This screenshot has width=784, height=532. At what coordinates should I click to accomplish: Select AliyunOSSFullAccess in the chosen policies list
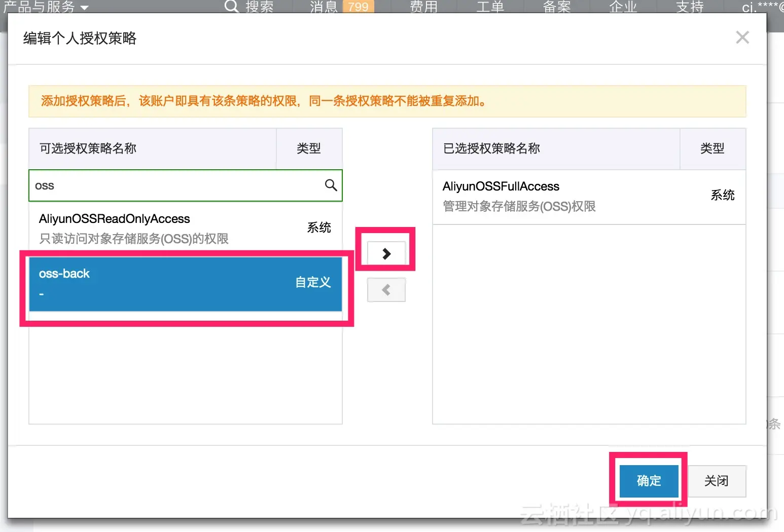click(x=589, y=197)
